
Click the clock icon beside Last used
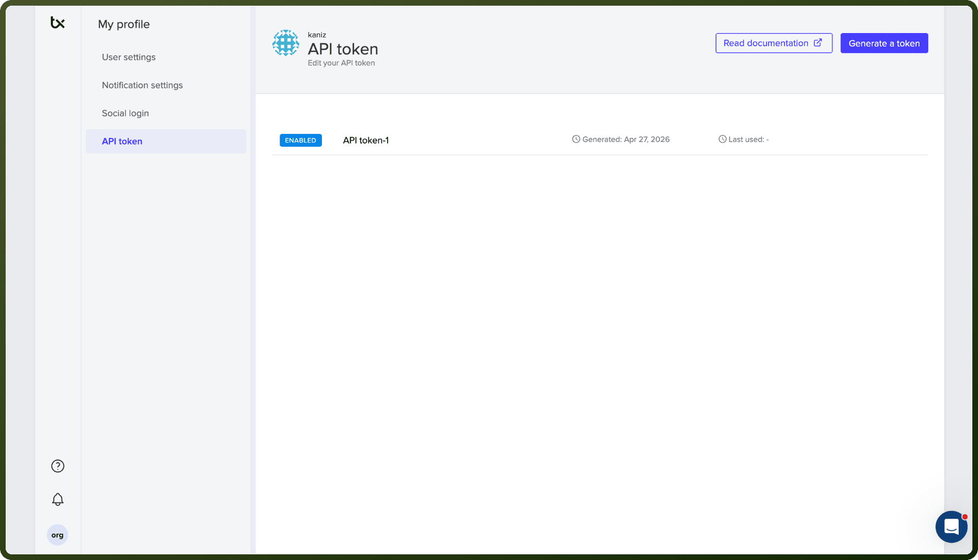[x=722, y=139]
